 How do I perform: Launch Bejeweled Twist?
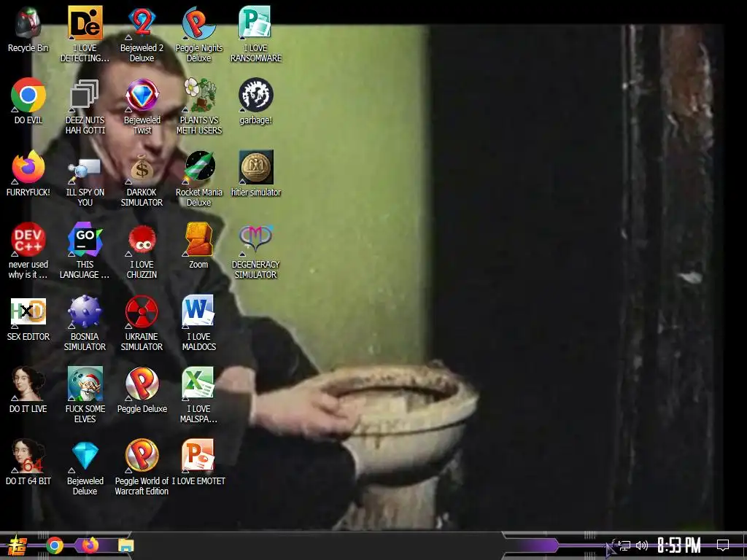tap(142, 95)
